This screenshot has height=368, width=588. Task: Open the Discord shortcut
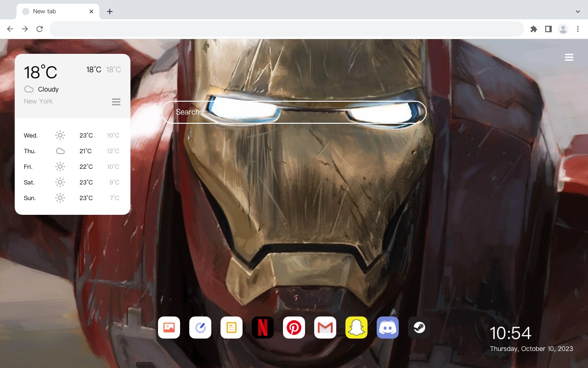[388, 328]
